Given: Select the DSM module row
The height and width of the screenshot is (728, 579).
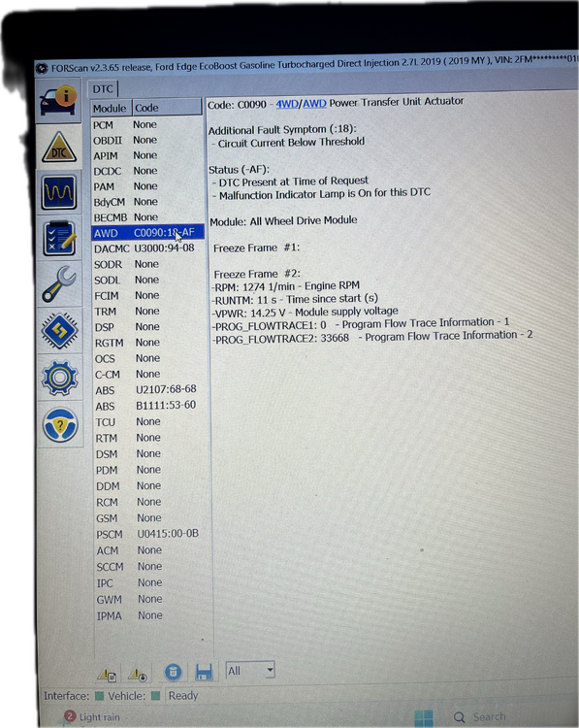Looking at the screenshot, I should pos(149,453).
